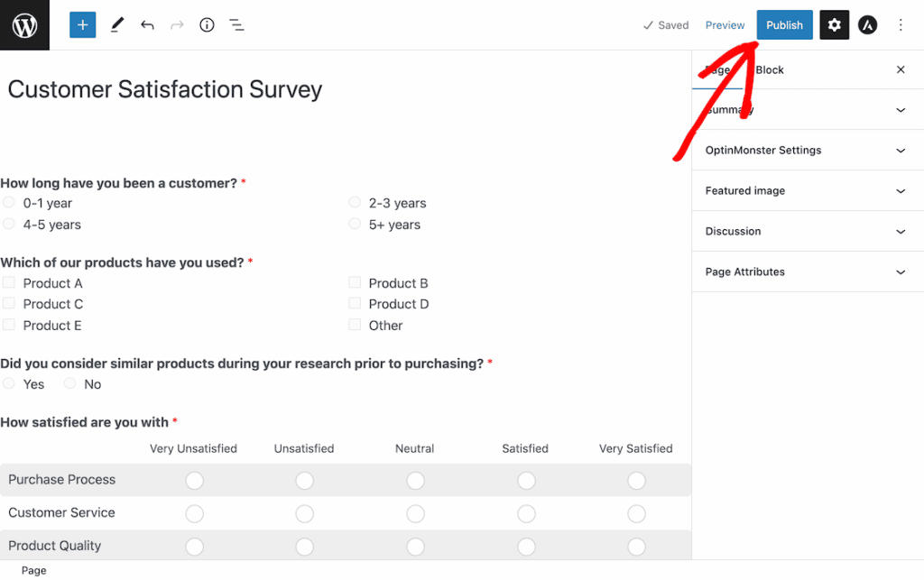Viewport: 924px width, 580px height.
Task: Expand the Summary section
Action: point(807,109)
